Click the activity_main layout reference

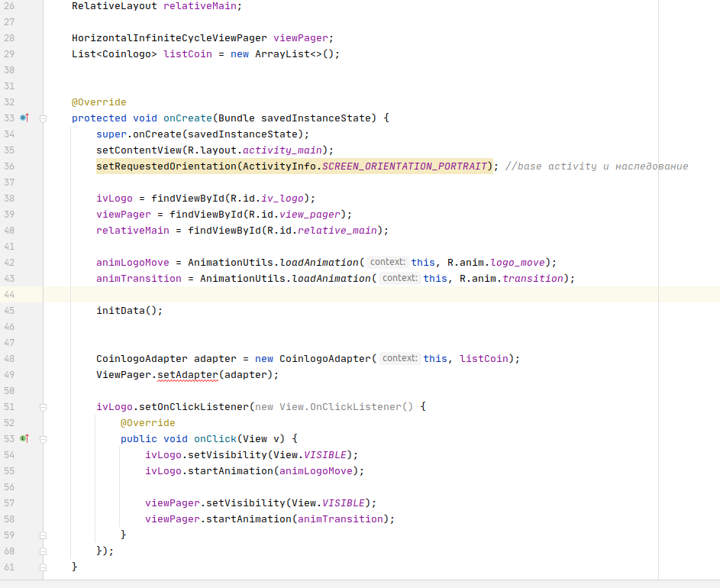click(x=282, y=150)
